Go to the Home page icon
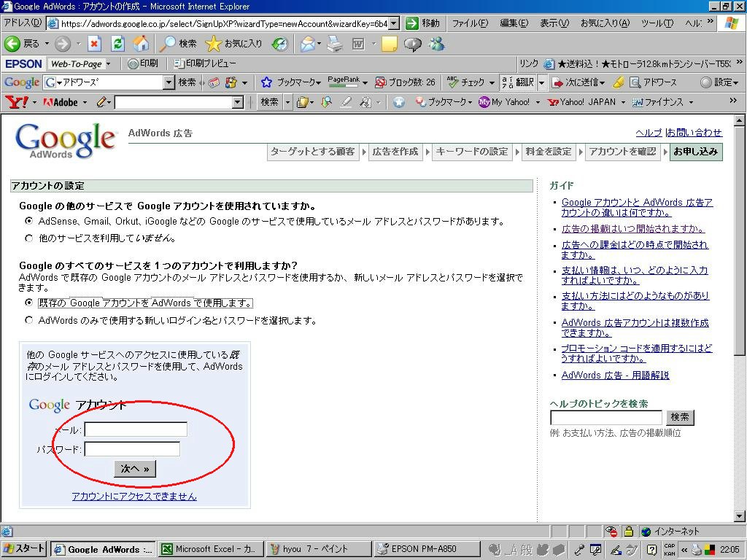The image size is (747, 560). click(x=141, y=44)
